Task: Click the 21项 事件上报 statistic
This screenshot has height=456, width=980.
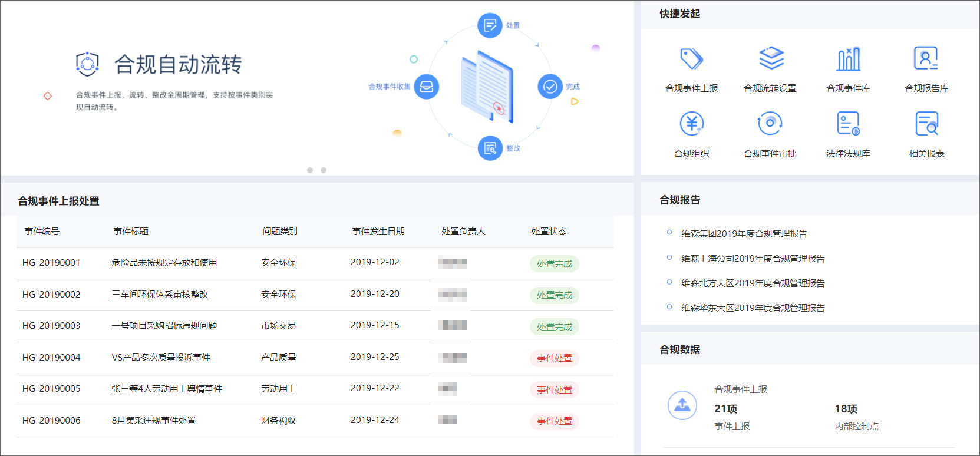Action: (732, 417)
